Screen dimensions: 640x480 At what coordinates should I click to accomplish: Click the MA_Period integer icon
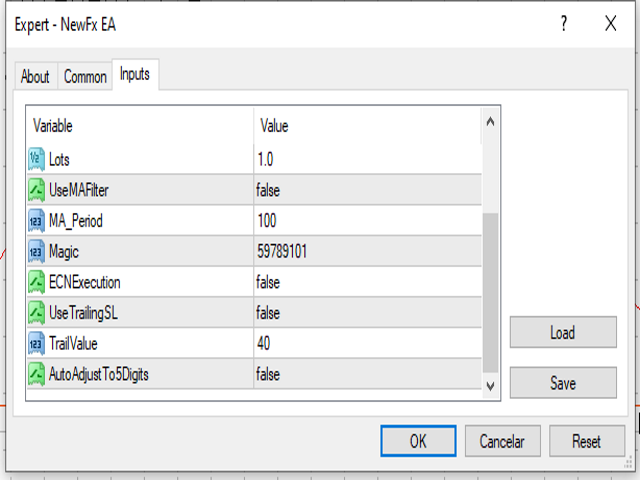tap(36, 221)
